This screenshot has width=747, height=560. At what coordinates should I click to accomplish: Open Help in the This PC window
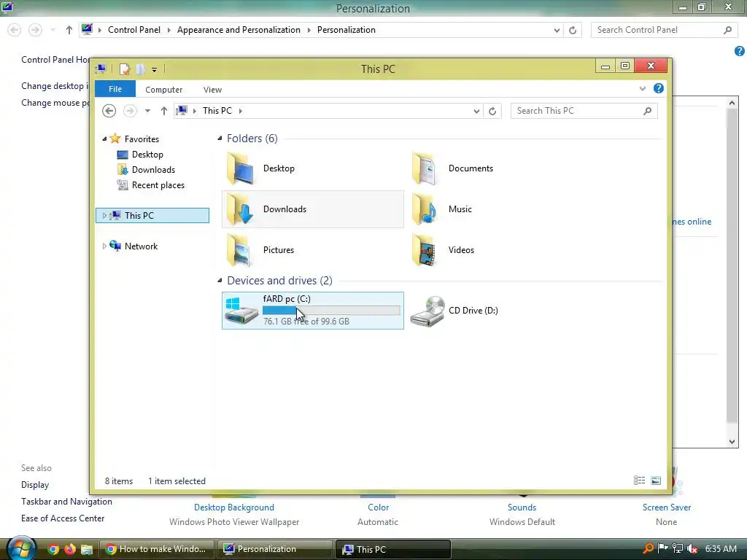coord(659,88)
